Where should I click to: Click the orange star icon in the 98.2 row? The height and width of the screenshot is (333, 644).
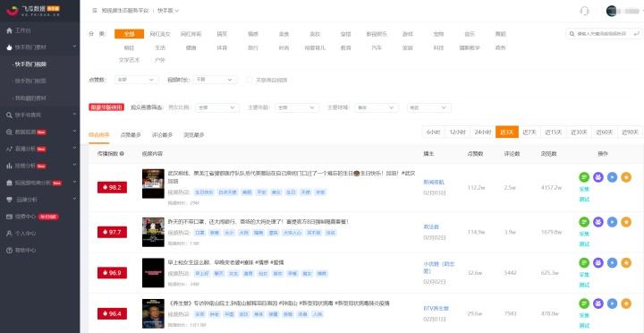pyautogui.click(x=626, y=177)
